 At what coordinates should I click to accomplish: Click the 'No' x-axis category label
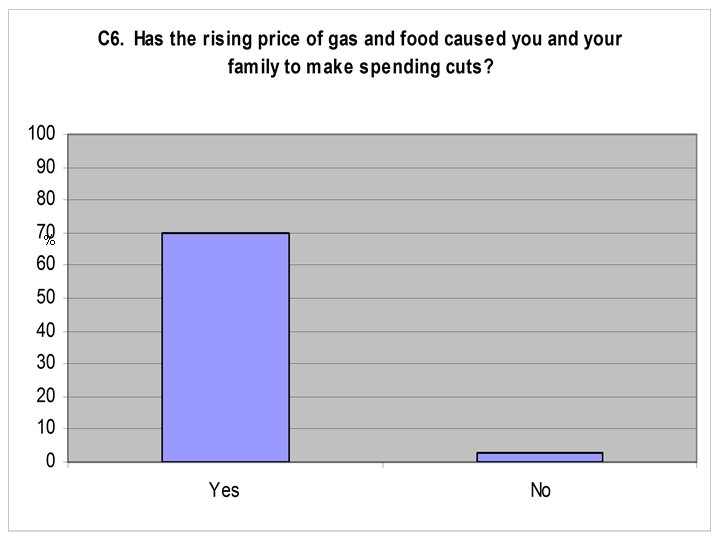pos(541,490)
